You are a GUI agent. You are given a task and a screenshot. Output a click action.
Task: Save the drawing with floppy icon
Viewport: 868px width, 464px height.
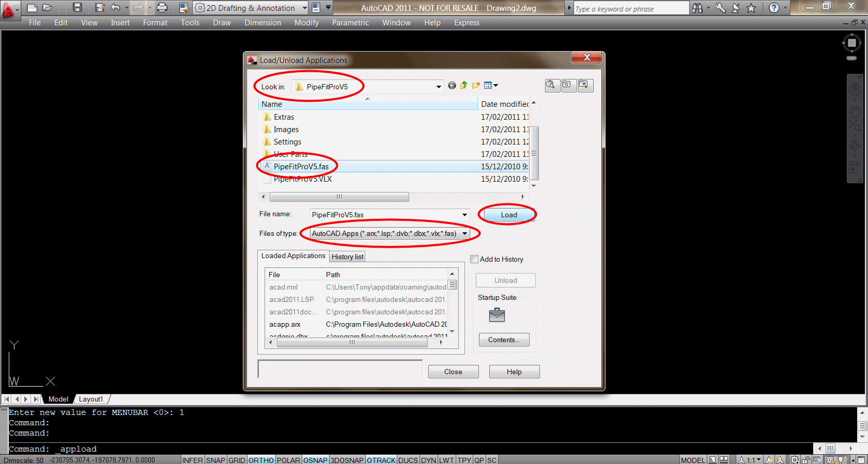78,8
